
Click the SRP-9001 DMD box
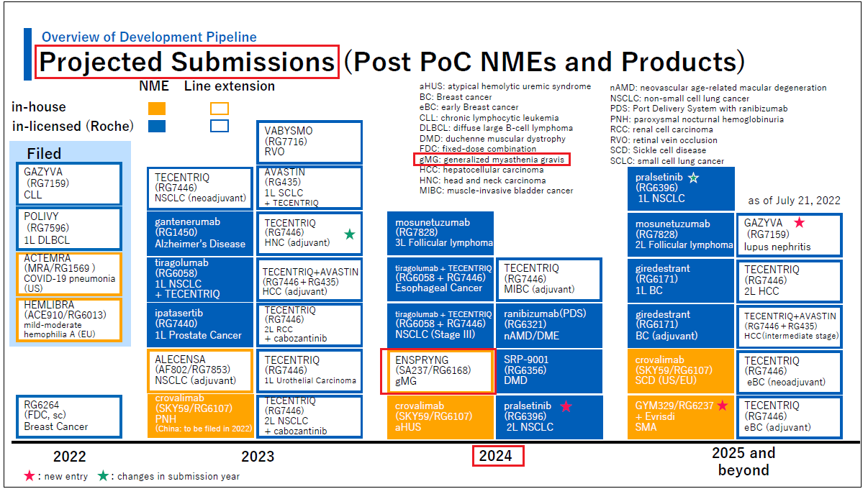click(548, 372)
